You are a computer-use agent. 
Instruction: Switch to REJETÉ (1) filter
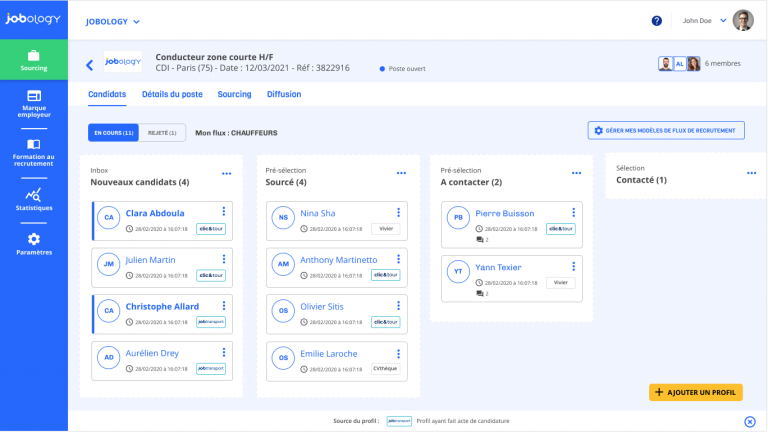pos(162,133)
